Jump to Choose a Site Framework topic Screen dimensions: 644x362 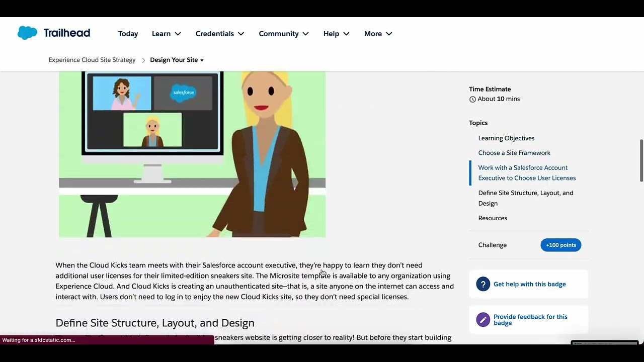[514, 153]
